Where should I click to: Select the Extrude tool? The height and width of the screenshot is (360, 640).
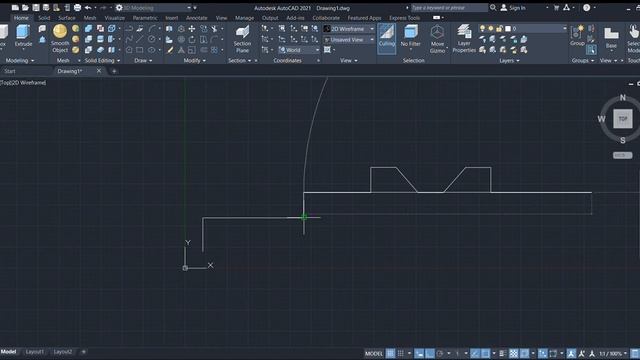(23, 36)
